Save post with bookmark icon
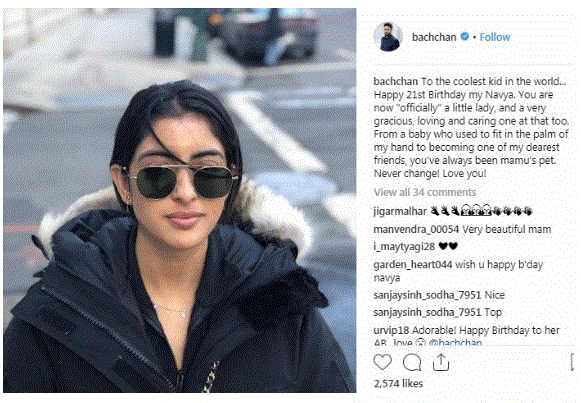The image size is (581, 403). click(573, 362)
